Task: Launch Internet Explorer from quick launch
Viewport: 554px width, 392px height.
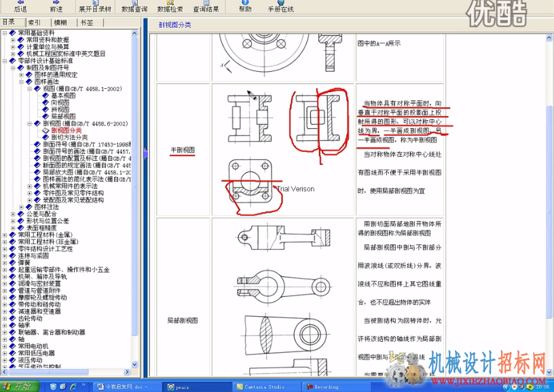Action: pos(73,387)
